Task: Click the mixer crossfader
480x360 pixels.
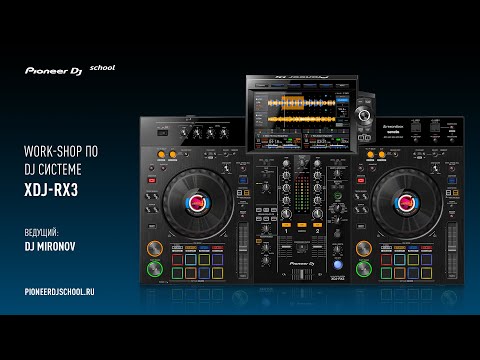Action: click(302, 274)
